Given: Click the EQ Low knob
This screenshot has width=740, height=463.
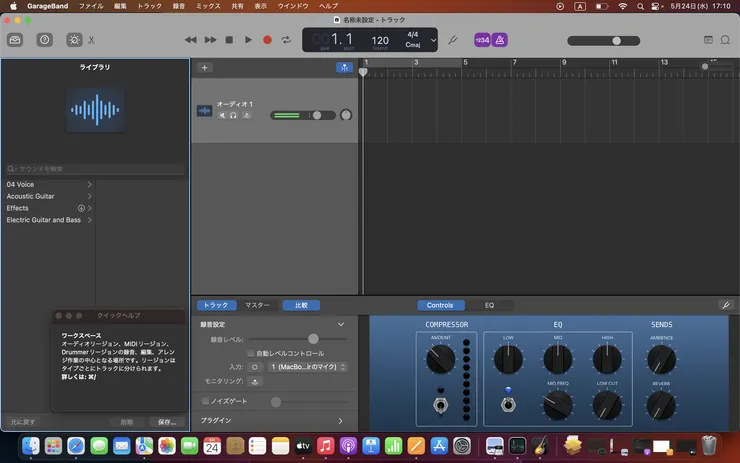Looking at the screenshot, I should [508, 359].
